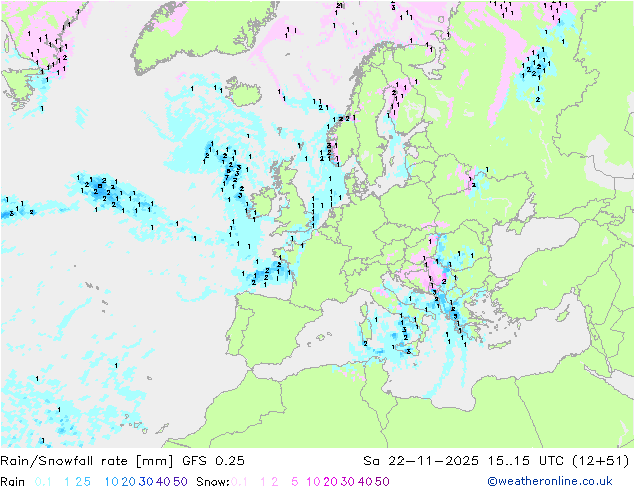Click the Rain legend label
Image resolution: width=634 pixels, height=490 pixels.
(x=13, y=482)
